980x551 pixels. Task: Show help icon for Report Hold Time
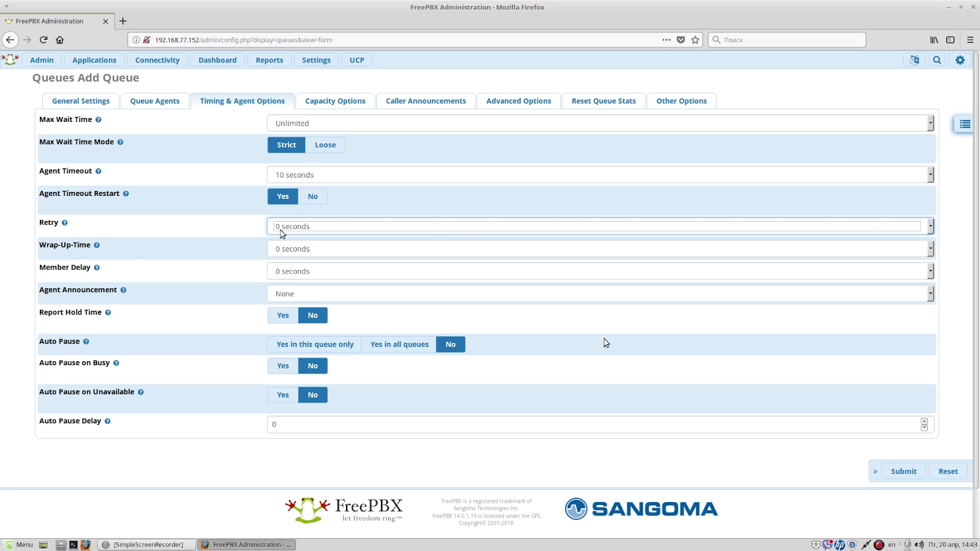[108, 313]
